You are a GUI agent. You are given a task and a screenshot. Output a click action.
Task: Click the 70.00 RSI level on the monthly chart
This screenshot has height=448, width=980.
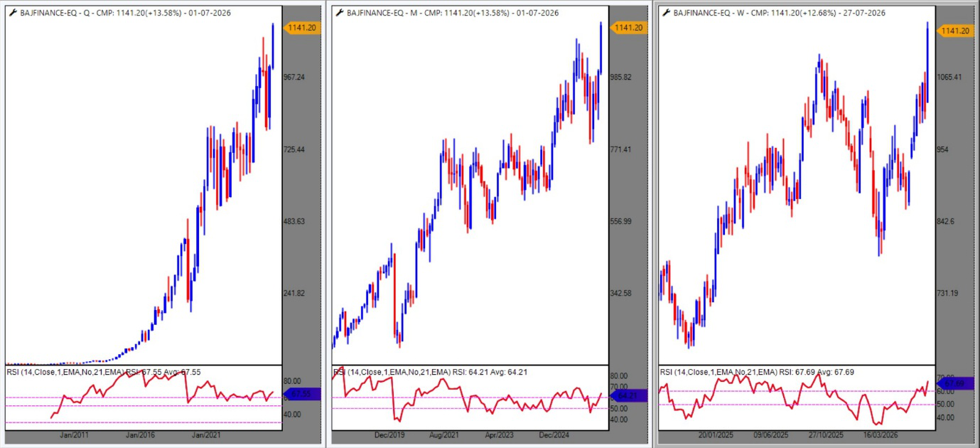619,388
